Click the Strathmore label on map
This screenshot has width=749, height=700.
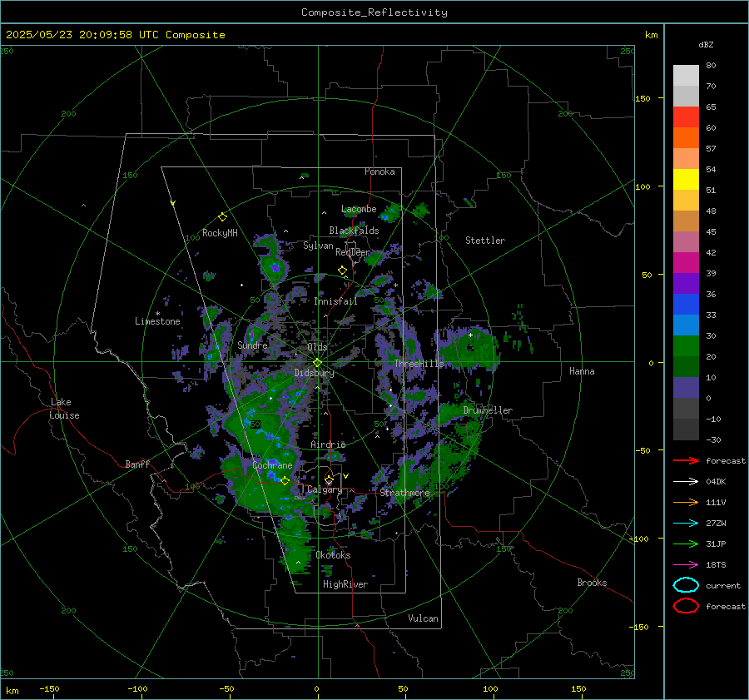click(x=404, y=493)
